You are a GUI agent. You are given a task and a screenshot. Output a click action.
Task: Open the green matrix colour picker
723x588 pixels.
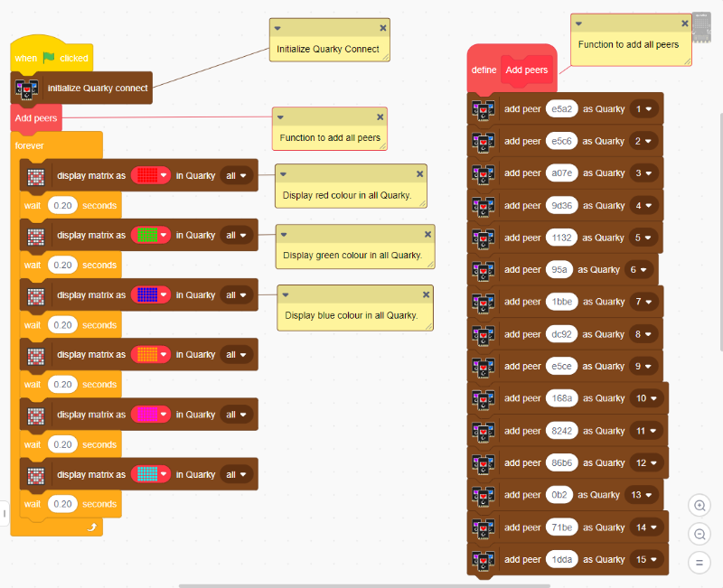(x=151, y=235)
